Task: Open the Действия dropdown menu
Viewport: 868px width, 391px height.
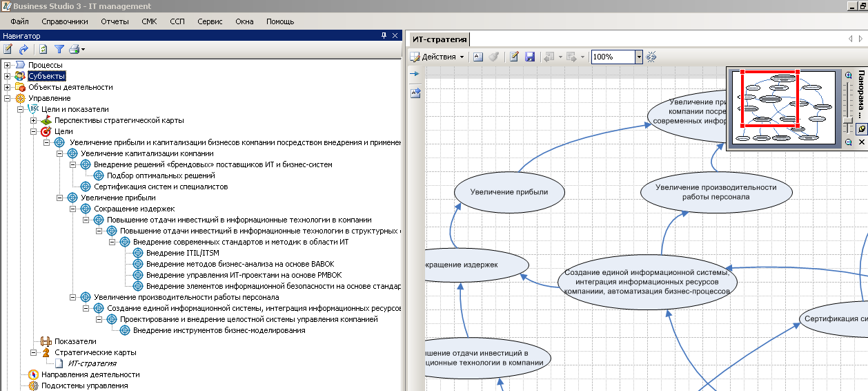Action: [437, 57]
